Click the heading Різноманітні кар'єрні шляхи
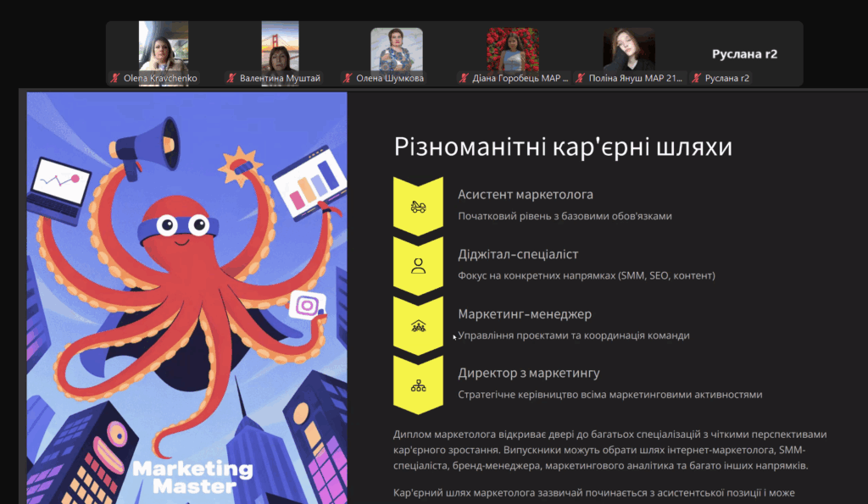The width and height of the screenshot is (868, 504). (x=563, y=147)
